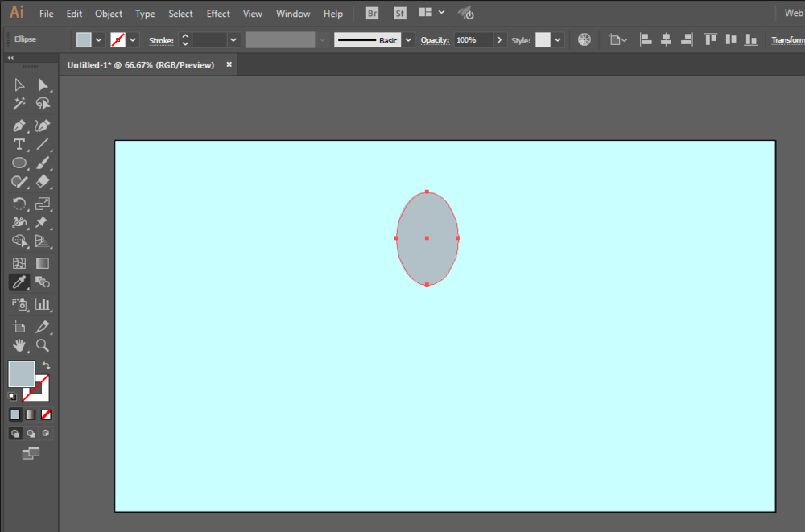Click the Opacity value field
805x532 pixels.
tap(473, 40)
